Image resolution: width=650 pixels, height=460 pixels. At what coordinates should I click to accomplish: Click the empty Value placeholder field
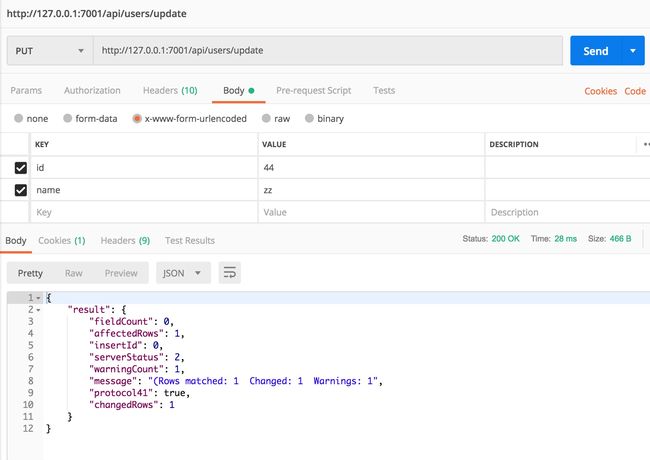[x=371, y=212]
